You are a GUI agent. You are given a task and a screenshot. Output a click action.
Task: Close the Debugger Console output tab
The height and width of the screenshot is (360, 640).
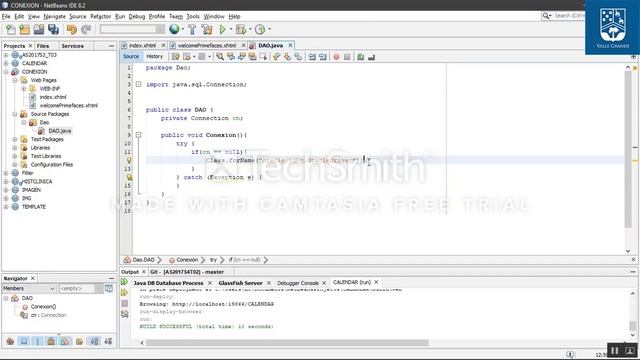324,283
